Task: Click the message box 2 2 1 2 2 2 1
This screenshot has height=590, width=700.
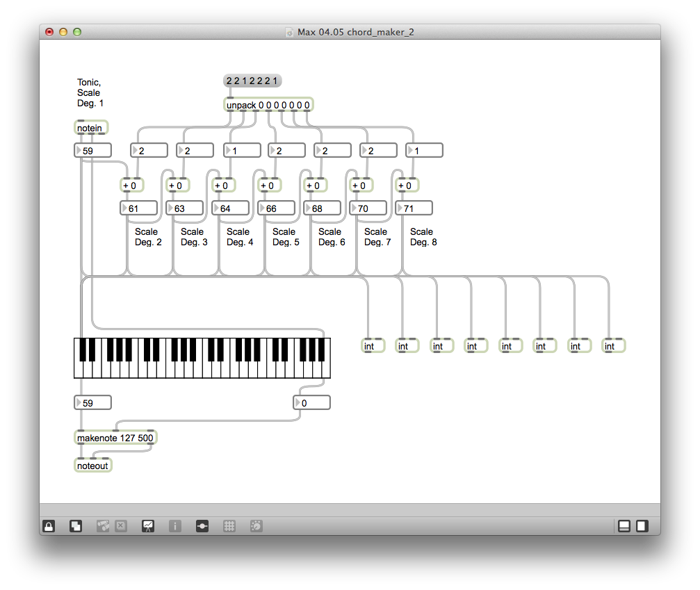Action: 252,81
